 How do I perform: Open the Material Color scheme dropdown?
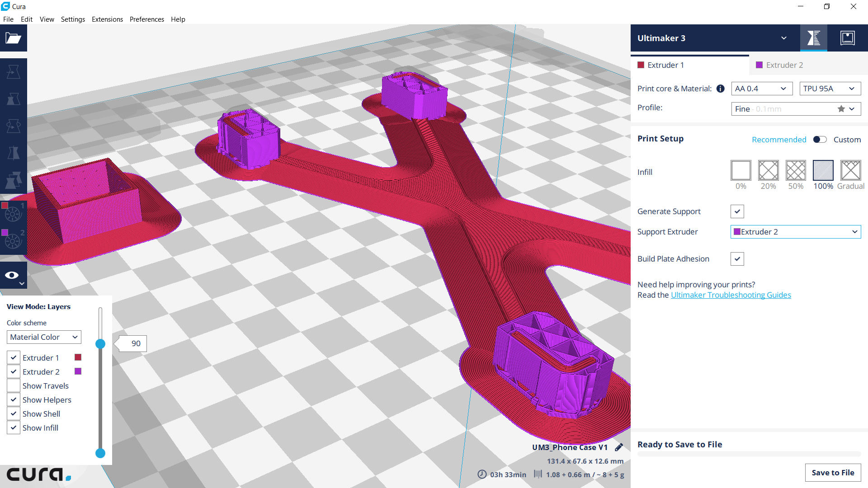44,337
